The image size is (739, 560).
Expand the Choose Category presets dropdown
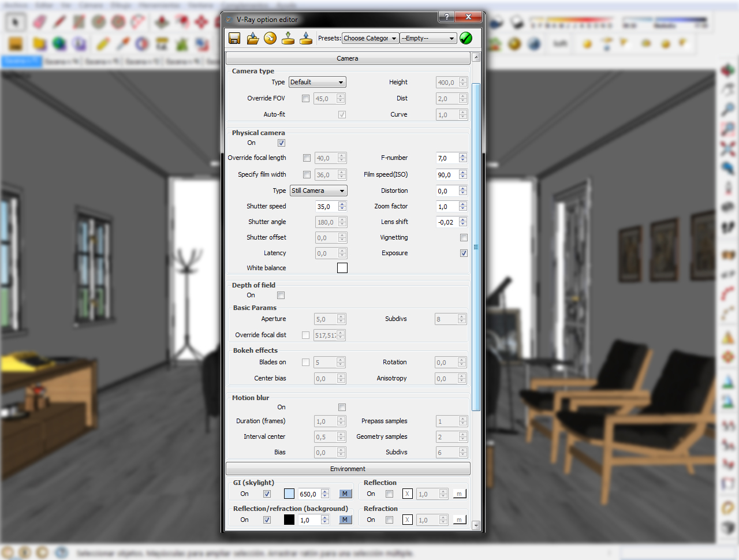[370, 39]
